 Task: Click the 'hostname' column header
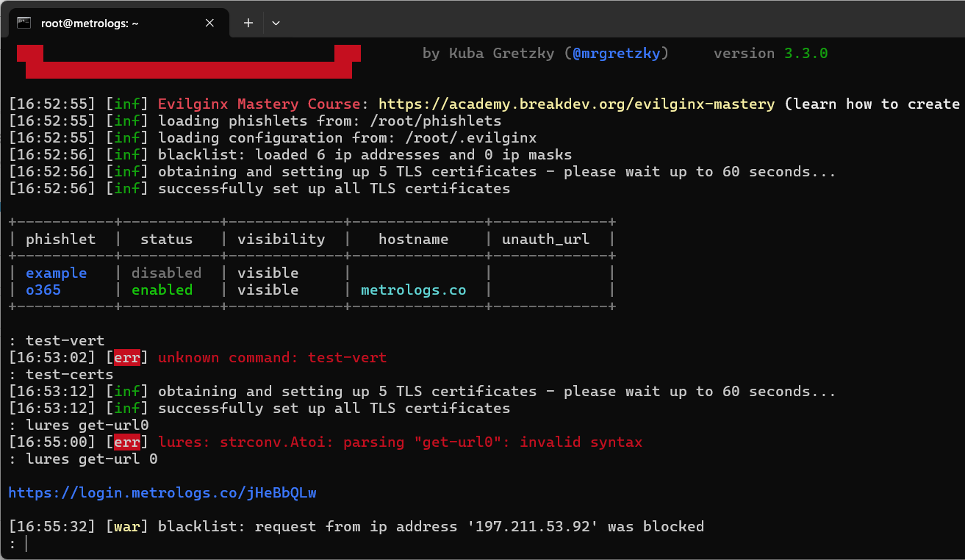pos(413,239)
